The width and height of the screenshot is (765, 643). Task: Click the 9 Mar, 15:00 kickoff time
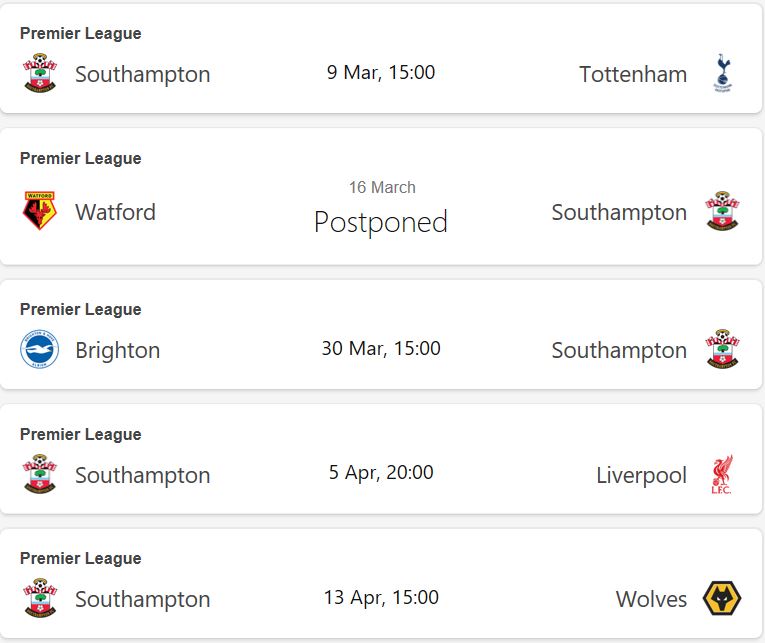381,72
